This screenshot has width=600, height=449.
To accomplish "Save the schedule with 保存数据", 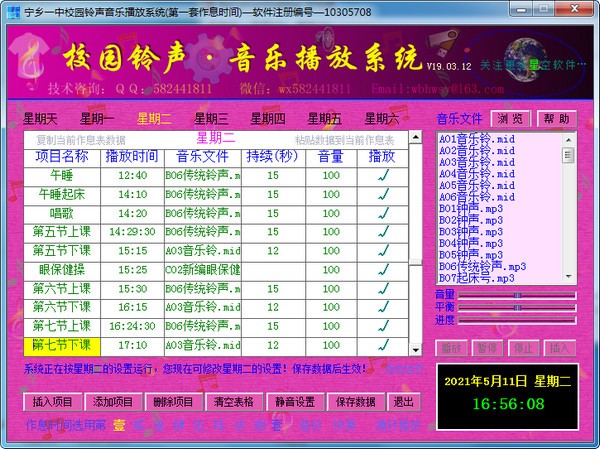I will pyautogui.click(x=355, y=402).
